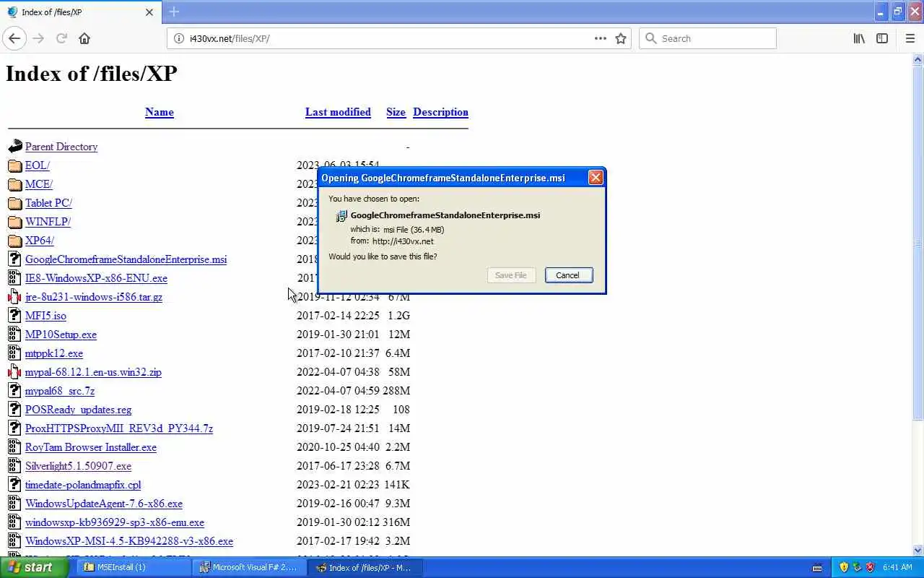Bookmark this page with the star icon
The width and height of the screenshot is (924, 578).
tap(621, 38)
